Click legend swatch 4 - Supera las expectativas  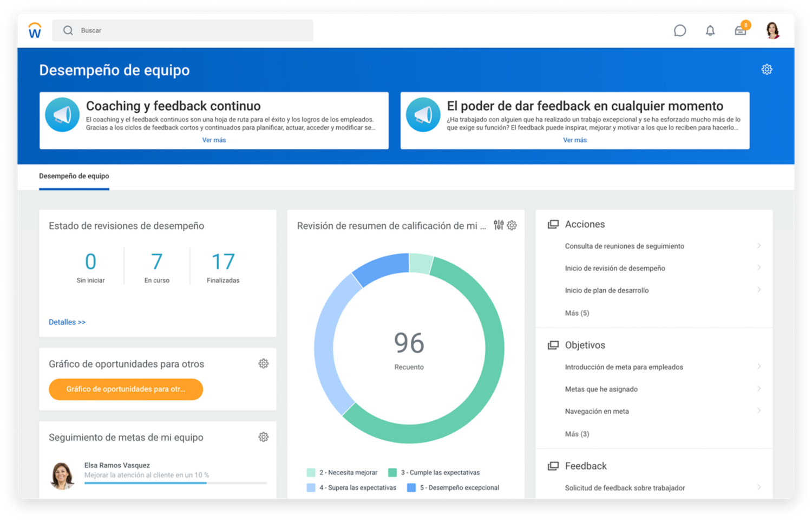[x=311, y=487]
